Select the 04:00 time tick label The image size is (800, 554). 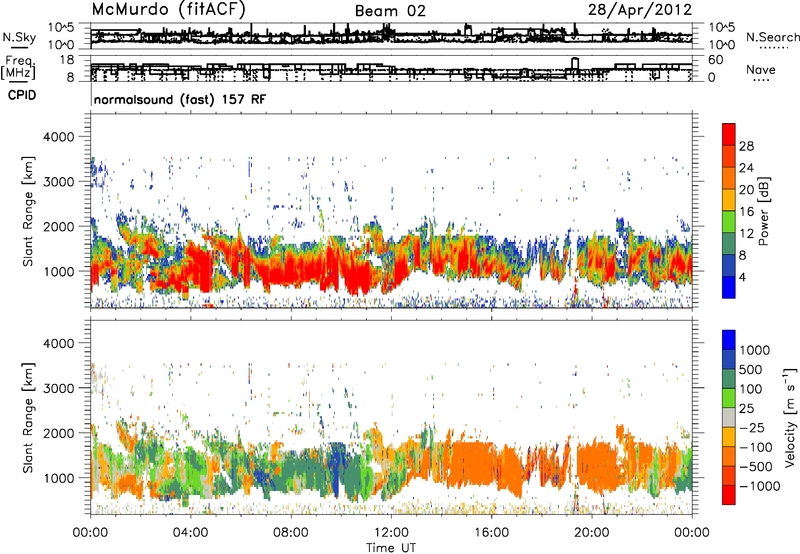(x=190, y=533)
